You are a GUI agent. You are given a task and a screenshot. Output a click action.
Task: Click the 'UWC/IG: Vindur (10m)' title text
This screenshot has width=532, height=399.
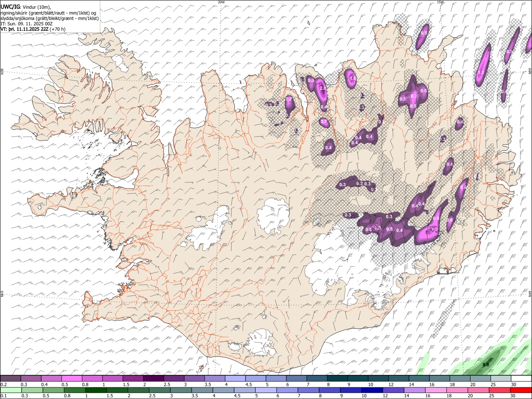click(26, 7)
